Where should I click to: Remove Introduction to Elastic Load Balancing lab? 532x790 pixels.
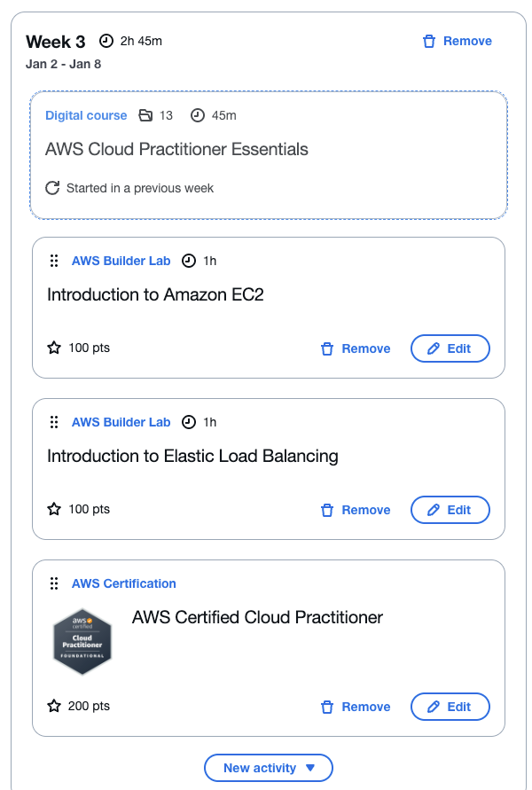pos(356,510)
